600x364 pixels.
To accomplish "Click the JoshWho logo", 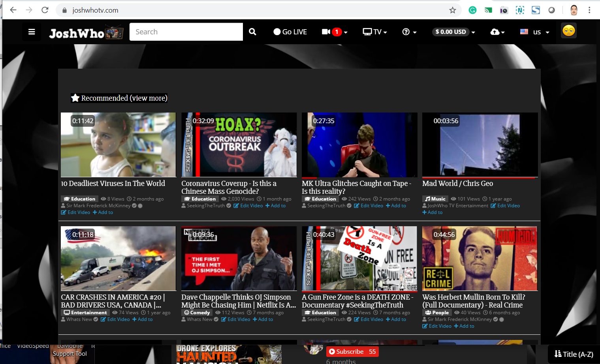I will point(86,33).
